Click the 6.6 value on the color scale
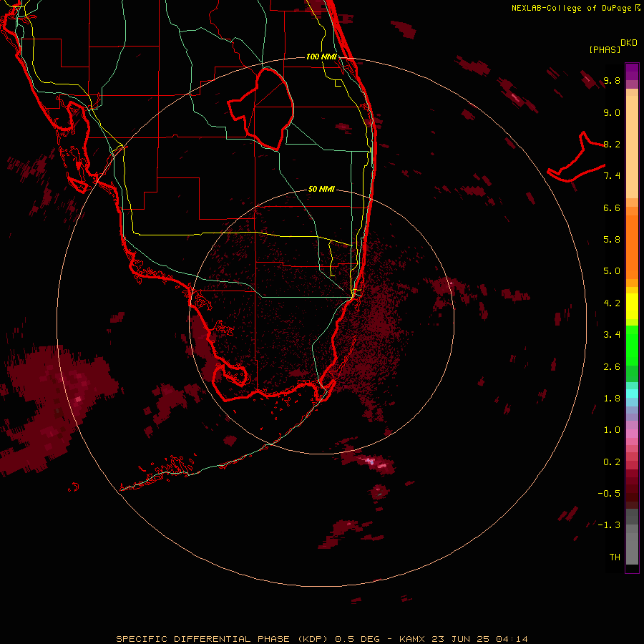Viewport: 644px width, 644px height. pos(612,208)
